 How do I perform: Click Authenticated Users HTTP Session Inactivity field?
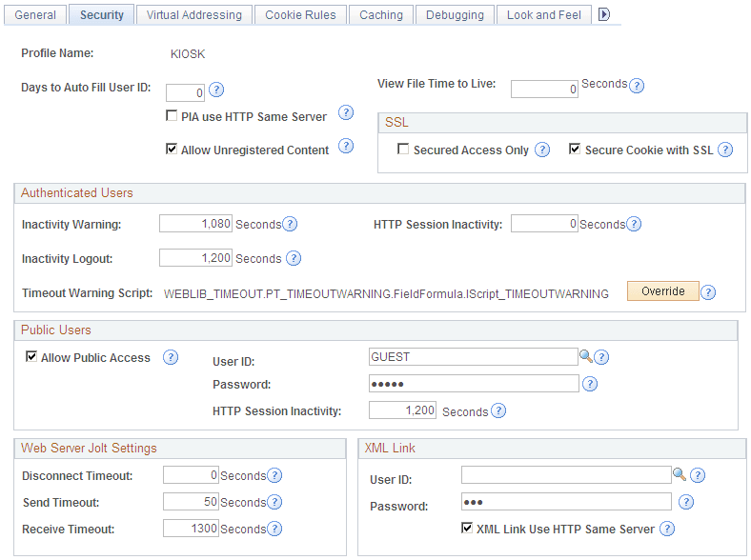point(544,224)
